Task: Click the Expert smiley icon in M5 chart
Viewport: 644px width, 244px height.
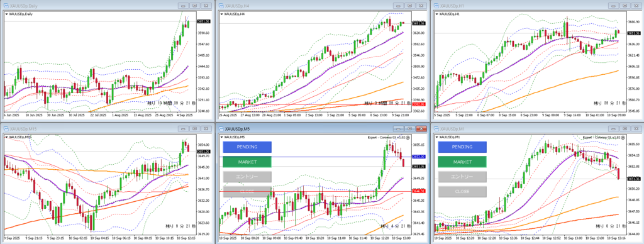Action: click(x=408, y=137)
